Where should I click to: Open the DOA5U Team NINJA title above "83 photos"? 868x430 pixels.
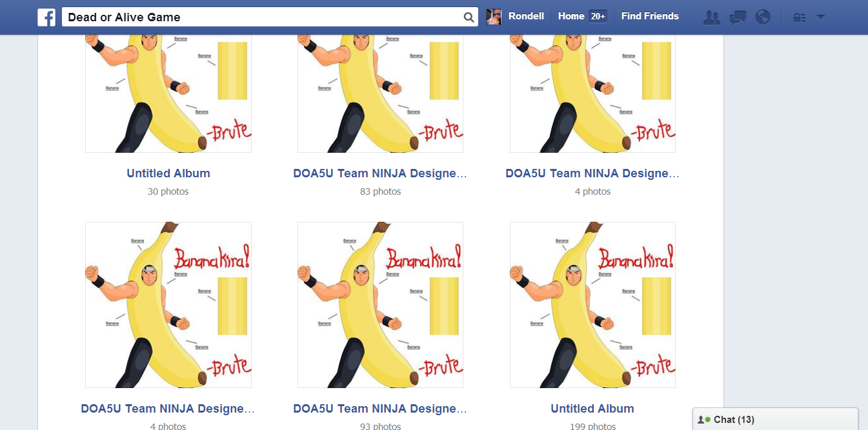point(380,173)
